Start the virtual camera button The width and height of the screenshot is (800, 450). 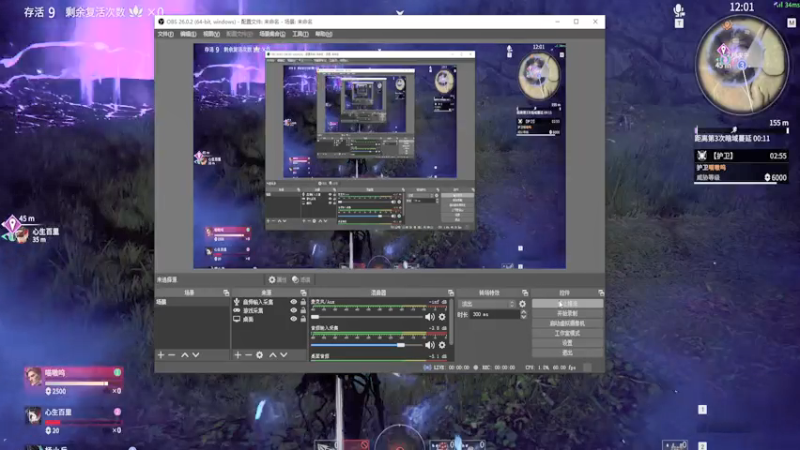(x=567, y=323)
